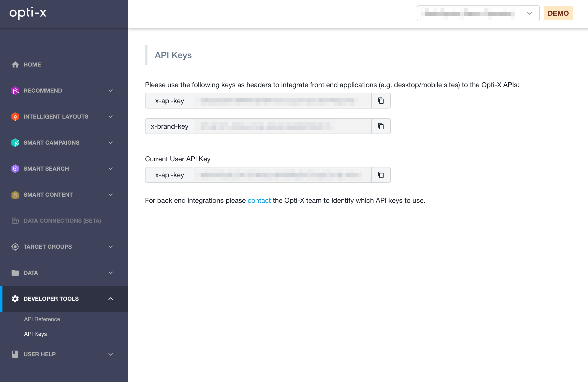Image resolution: width=588 pixels, height=382 pixels.
Task: Click the front end x-api-key field
Action: (283, 101)
